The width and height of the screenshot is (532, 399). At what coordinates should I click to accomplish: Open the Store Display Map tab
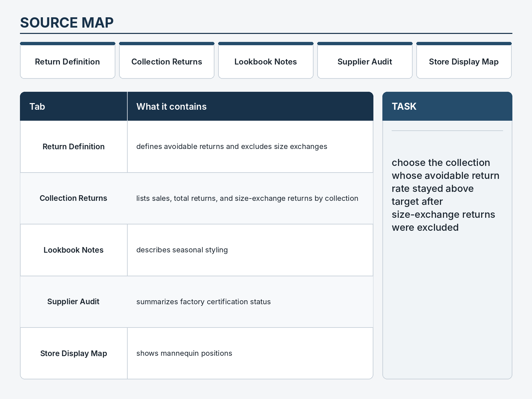464,61
